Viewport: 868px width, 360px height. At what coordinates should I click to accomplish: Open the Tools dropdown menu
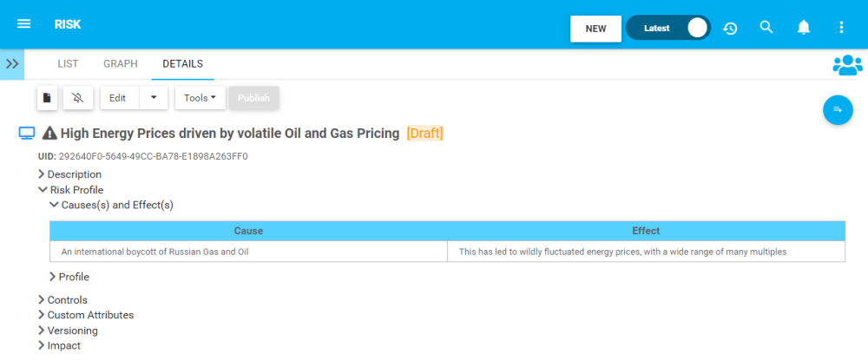[200, 98]
